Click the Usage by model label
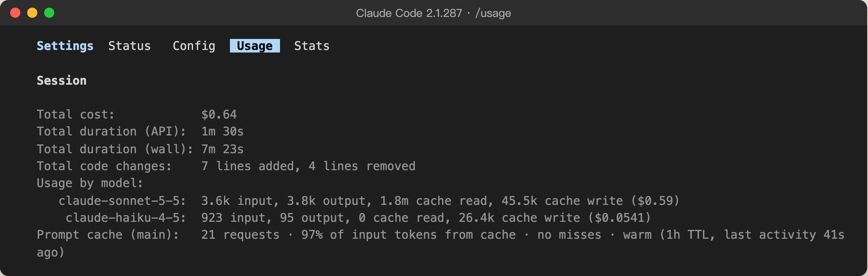This screenshot has height=276, width=868. 90,183
